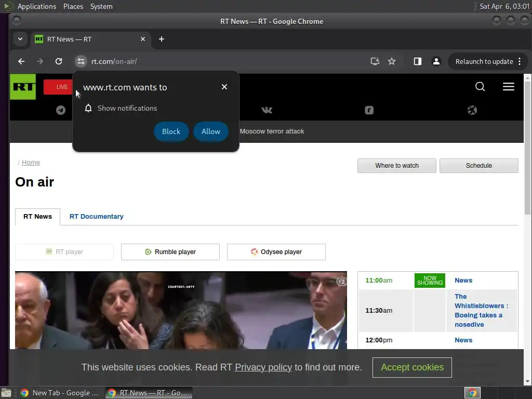The image size is (532, 399).
Task: Click the address bar URL
Action: [x=114, y=61]
